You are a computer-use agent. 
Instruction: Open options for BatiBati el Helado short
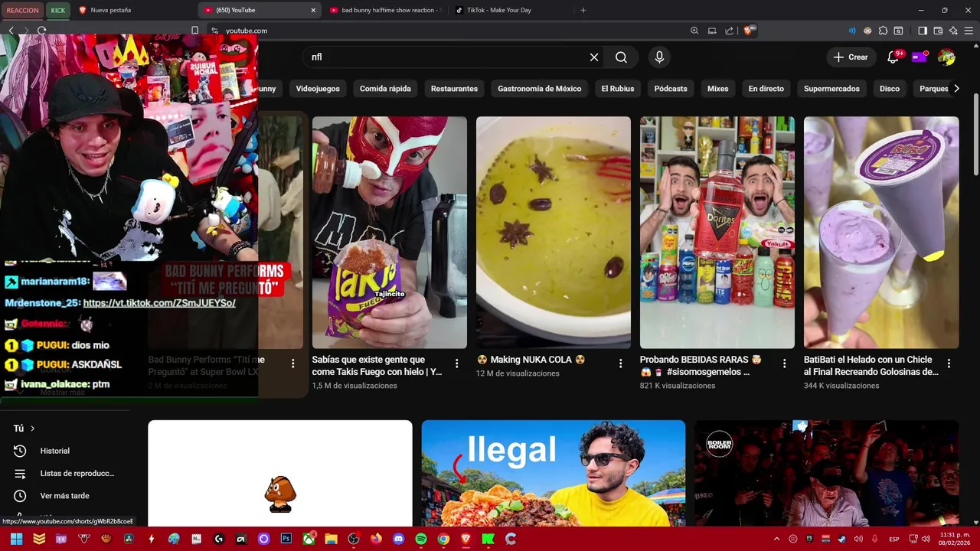(x=949, y=364)
